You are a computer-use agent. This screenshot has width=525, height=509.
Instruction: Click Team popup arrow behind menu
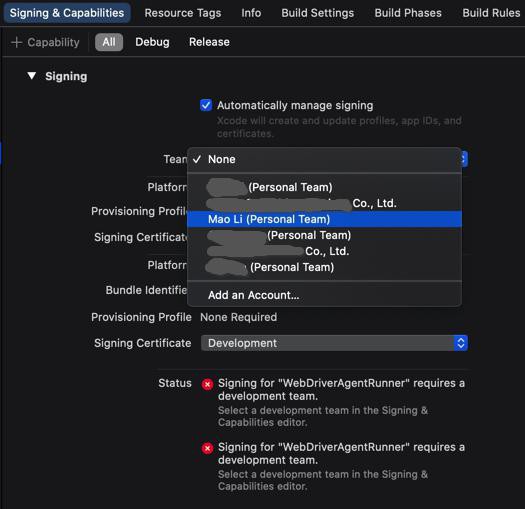464,159
